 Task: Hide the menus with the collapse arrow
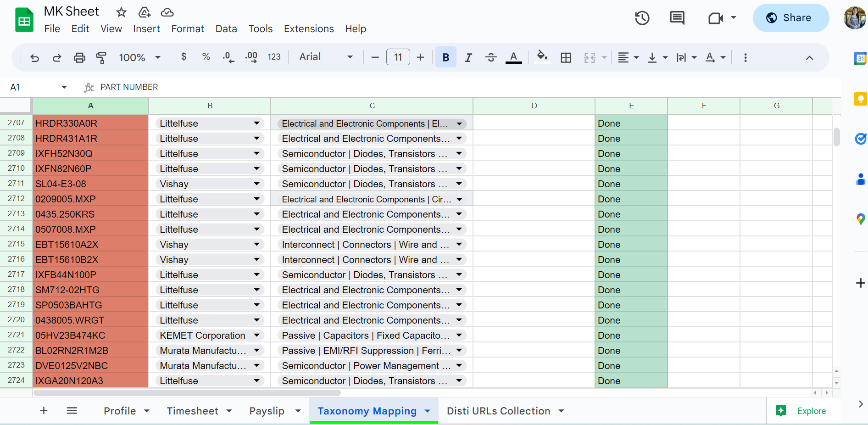809,58
